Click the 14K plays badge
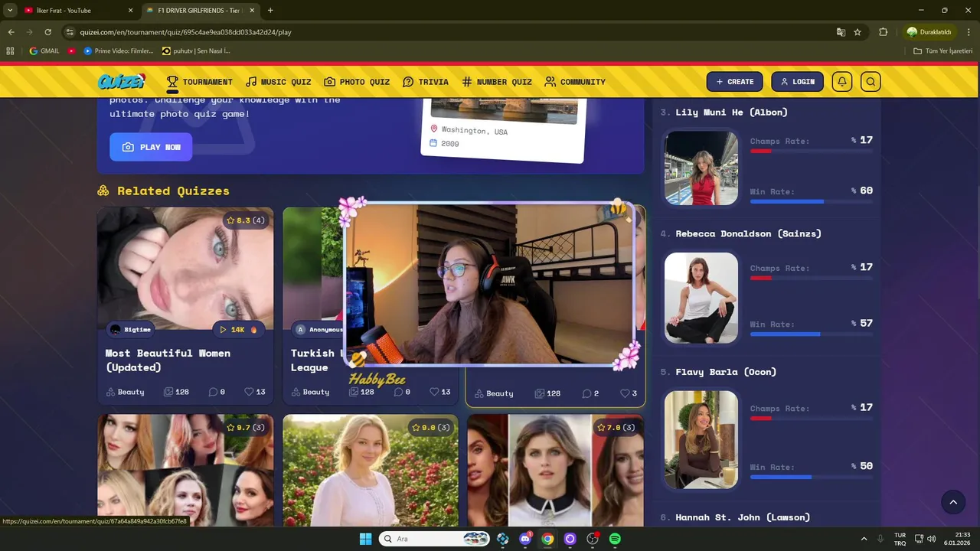 coord(239,329)
